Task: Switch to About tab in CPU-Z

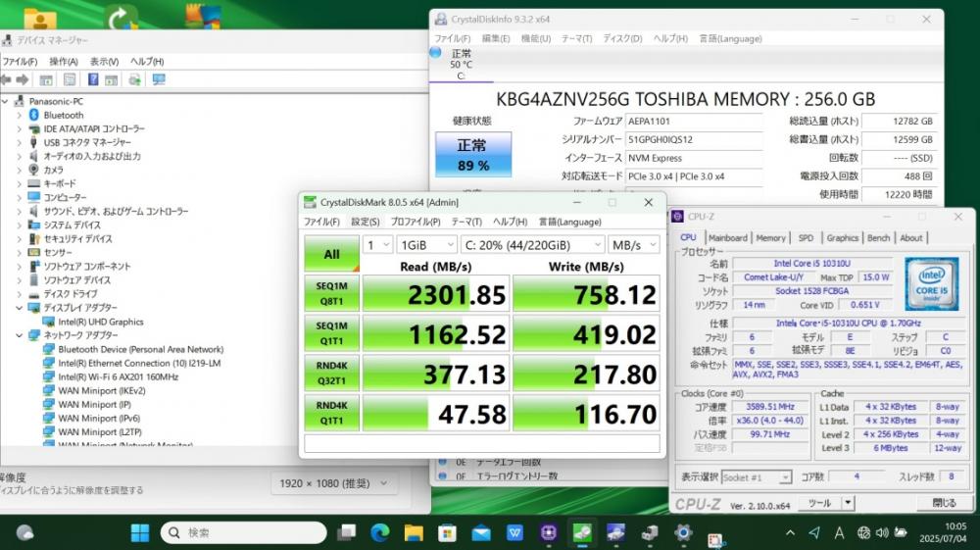Action: [x=910, y=238]
